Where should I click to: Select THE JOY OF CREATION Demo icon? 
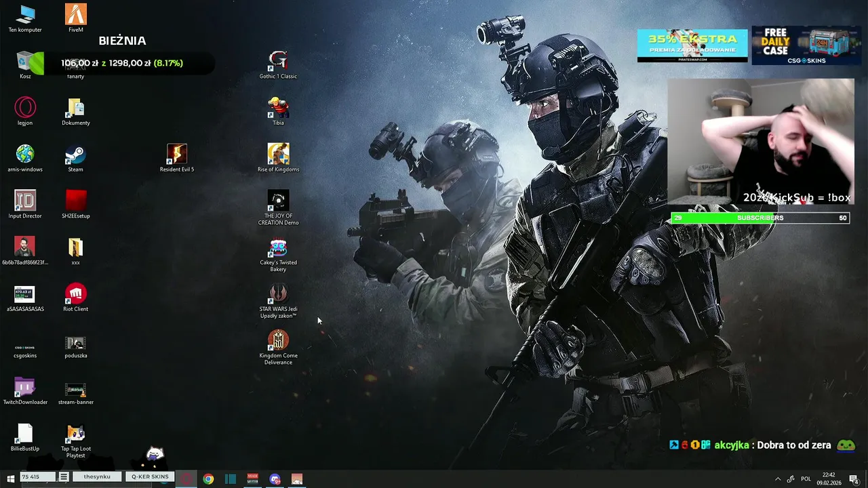[278, 208]
